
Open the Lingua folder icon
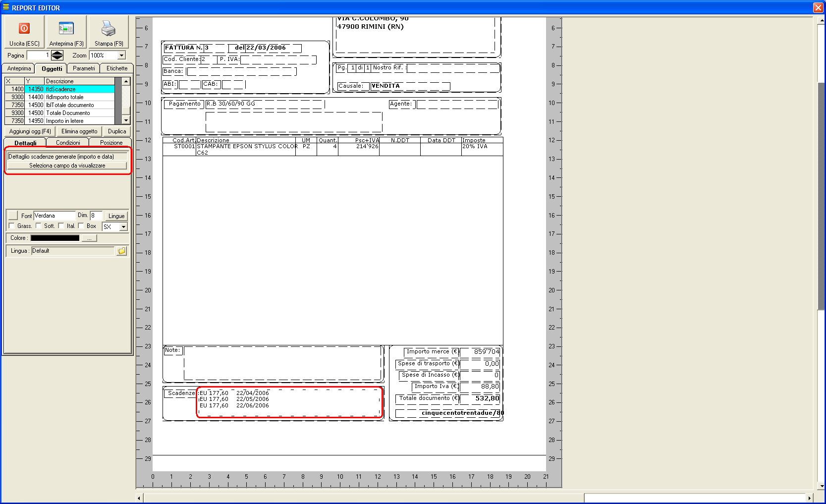(121, 251)
